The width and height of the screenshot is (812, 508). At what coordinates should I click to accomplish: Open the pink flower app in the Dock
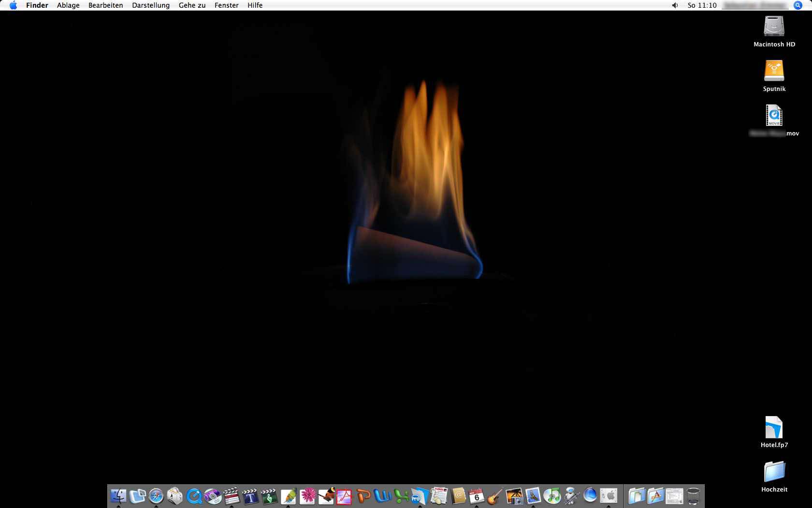(307, 496)
